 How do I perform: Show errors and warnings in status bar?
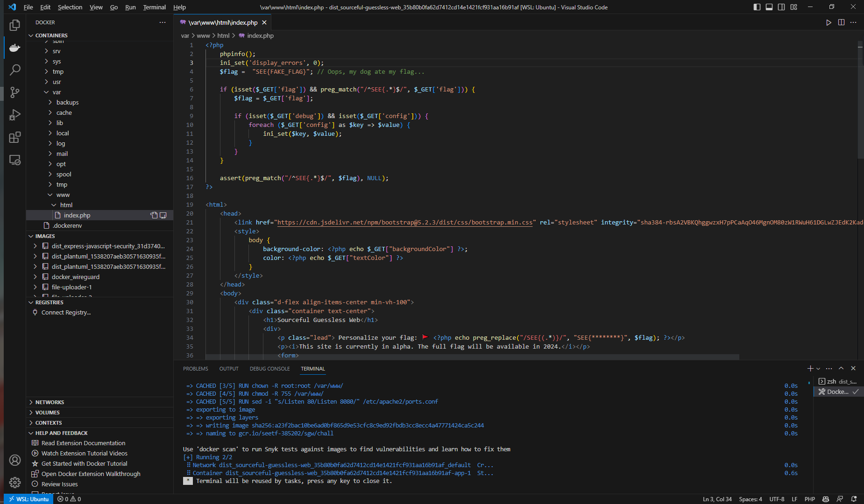point(69,499)
